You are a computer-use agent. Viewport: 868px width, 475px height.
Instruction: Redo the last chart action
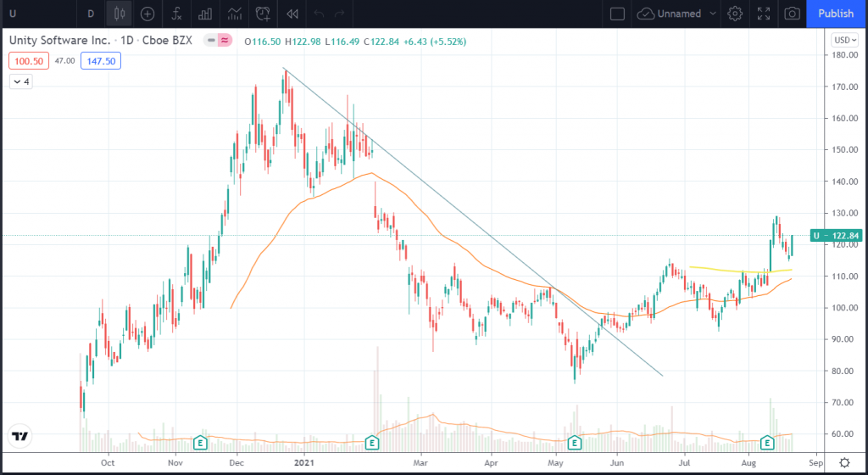(x=339, y=14)
